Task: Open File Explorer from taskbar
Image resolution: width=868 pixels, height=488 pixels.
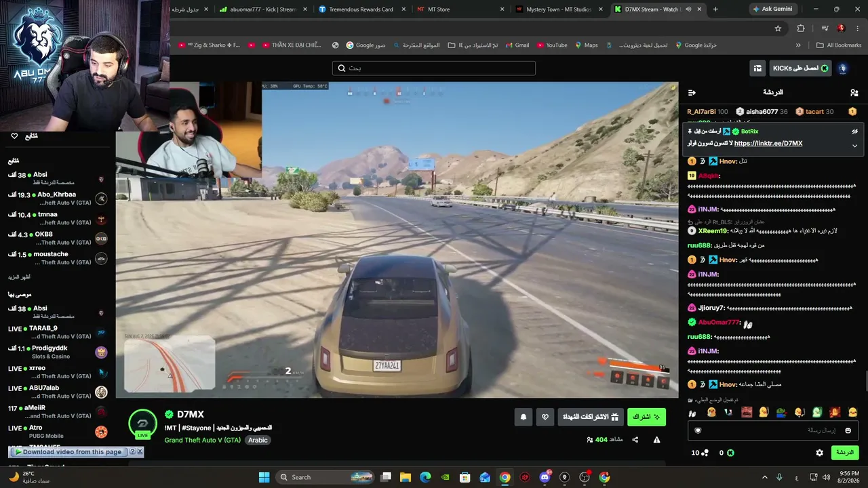Action: click(x=406, y=477)
